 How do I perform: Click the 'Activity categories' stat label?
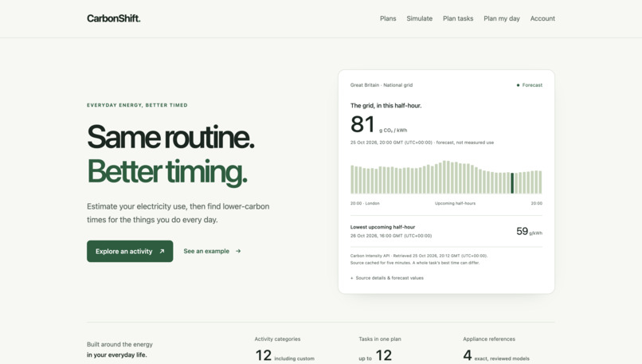click(277, 339)
